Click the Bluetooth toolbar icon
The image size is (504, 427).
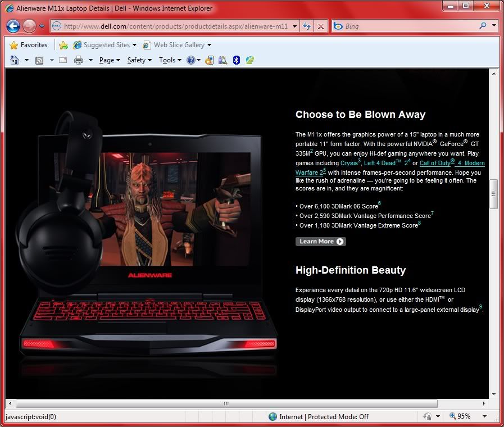coord(237,60)
